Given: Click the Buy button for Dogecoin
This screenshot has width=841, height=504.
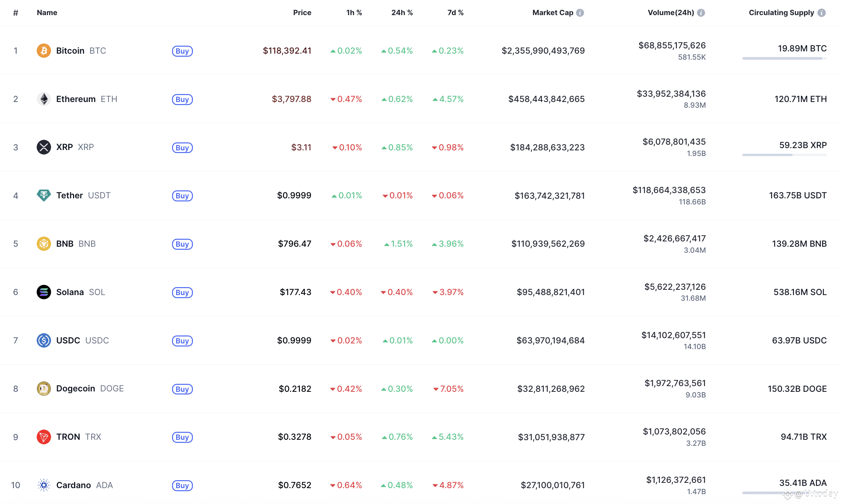Looking at the screenshot, I should coord(182,389).
